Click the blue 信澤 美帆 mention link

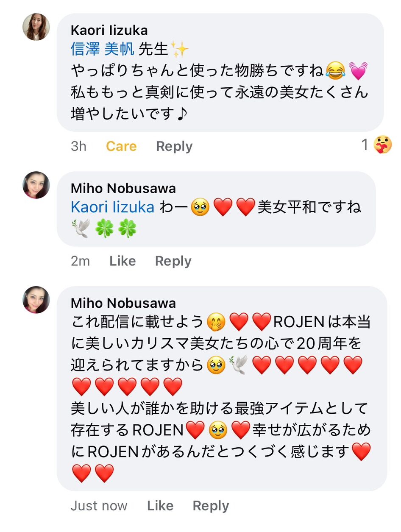[103, 50]
